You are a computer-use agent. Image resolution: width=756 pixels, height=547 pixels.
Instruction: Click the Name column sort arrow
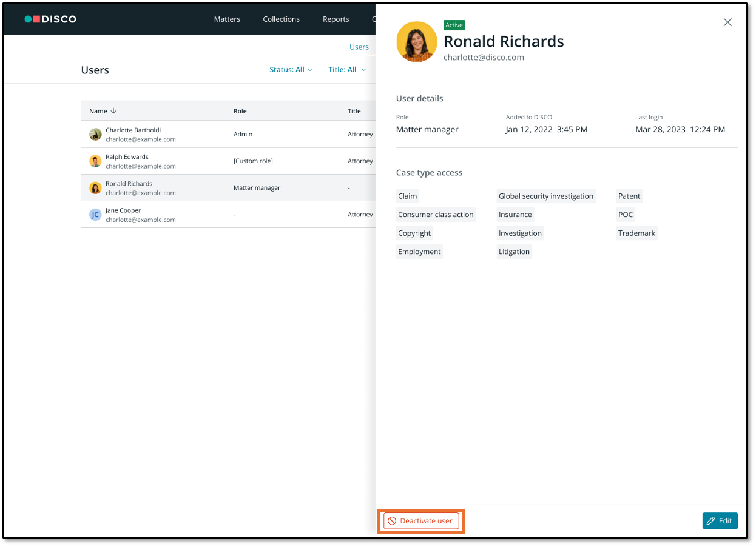(x=113, y=111)
